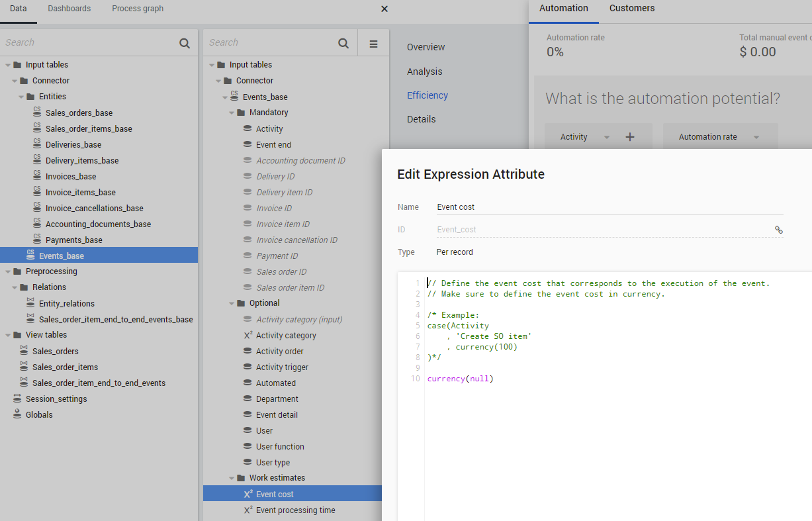Close the data panel with X icon
The height and width of the screenshot is (521, 812).
[x=384, y=9]
